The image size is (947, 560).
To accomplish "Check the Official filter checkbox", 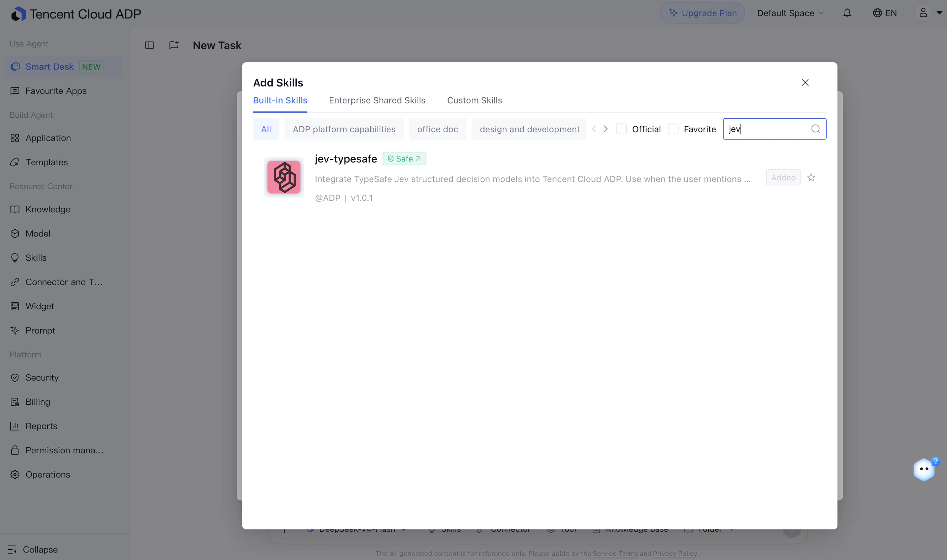I will (x=621, y=129).
